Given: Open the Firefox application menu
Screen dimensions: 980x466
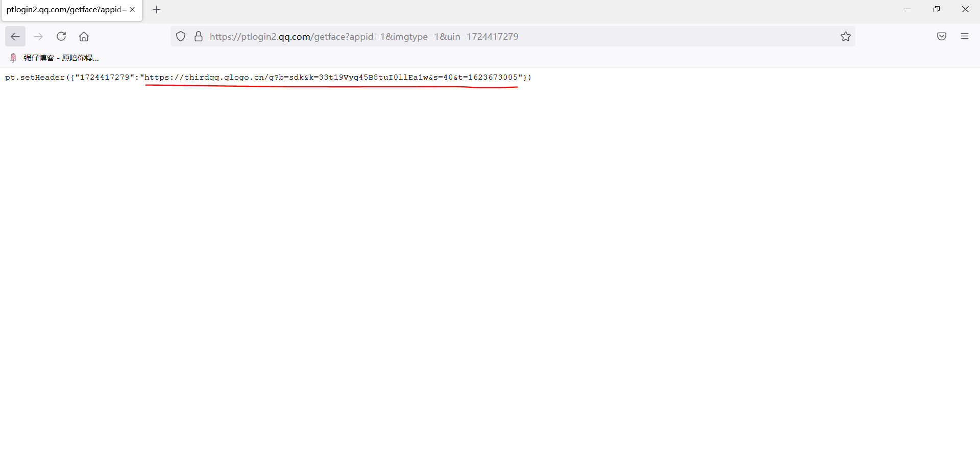Looking at the screenshot, I should point(965,37).
